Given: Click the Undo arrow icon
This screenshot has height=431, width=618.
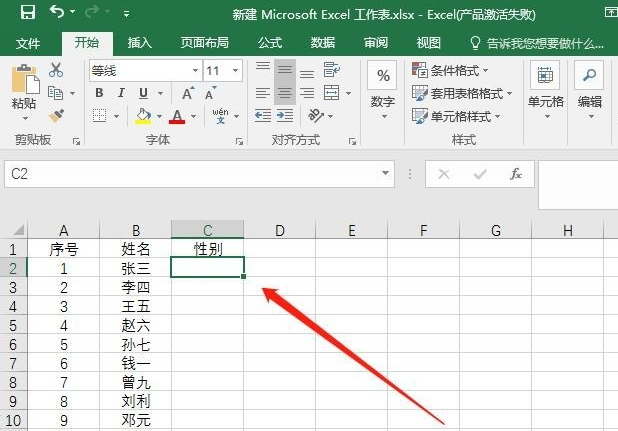Looking at the screenshot, I should tap(57, 12).
